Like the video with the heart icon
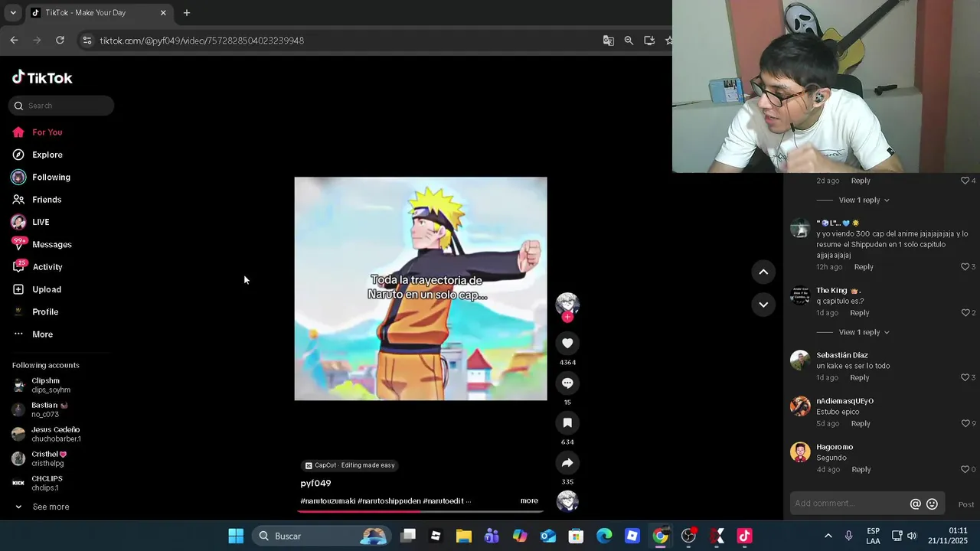Viewport: 980px width, 551px height. 567,344
